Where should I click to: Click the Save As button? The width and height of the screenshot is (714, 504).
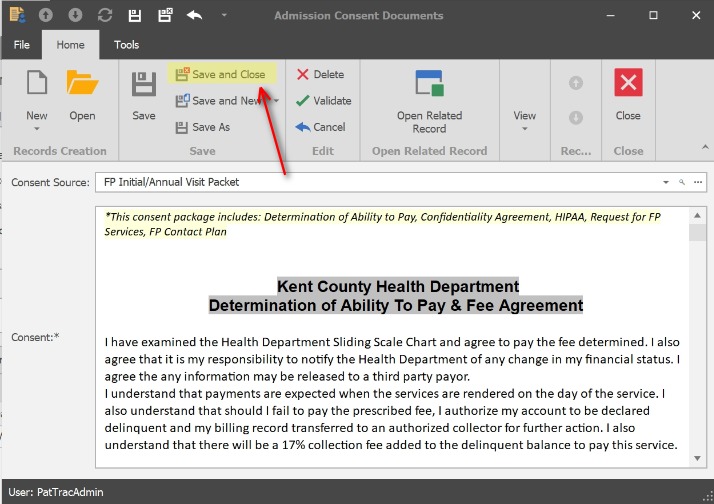coord(203,127)
